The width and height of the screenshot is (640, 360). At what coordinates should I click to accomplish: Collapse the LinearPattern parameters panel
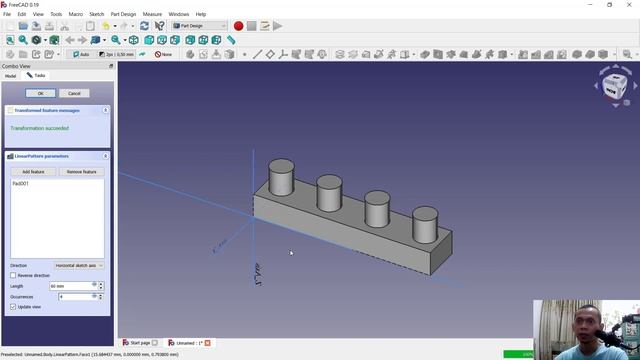click(105, 156)
